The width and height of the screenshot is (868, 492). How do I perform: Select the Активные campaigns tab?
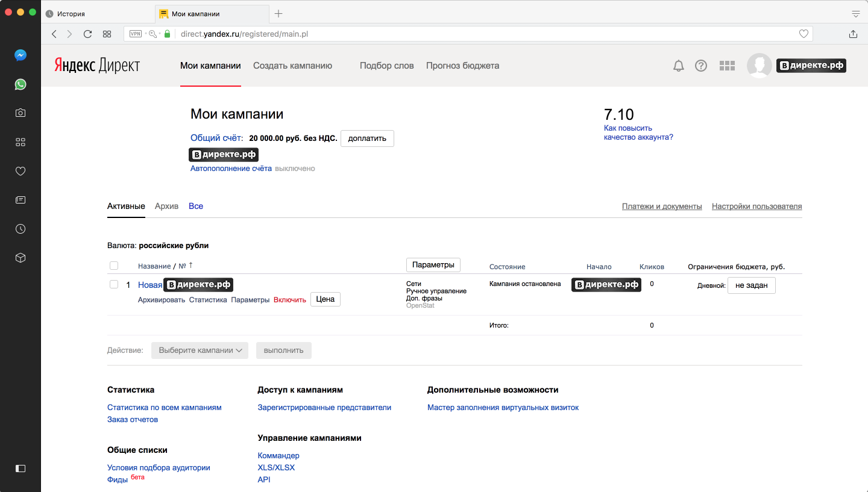126,206
